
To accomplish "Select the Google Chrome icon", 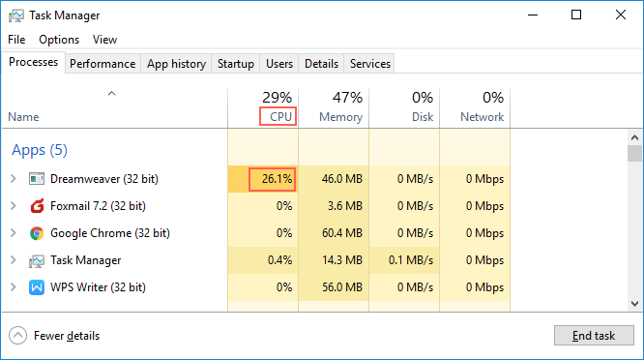I will (37, 233).
